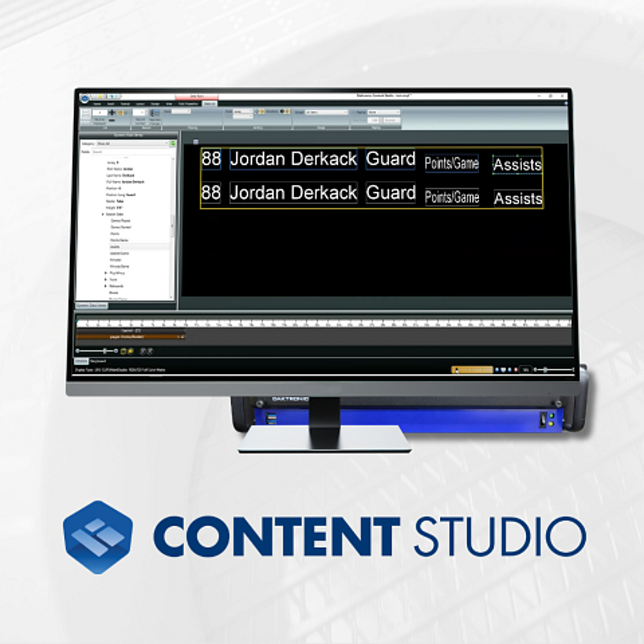Click the green refresh icon beside Category
644x644 pixels.
[172, 144]
